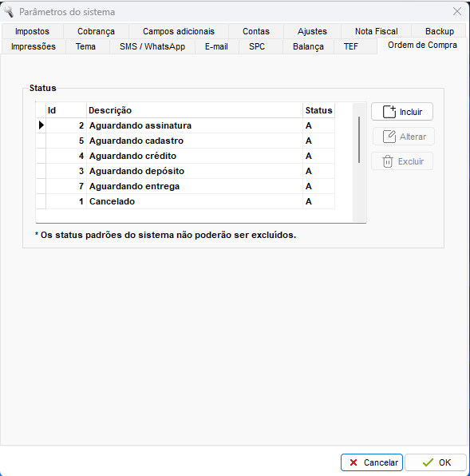
Task: Click the Incluir new document icon
Action: click(389, 111)
